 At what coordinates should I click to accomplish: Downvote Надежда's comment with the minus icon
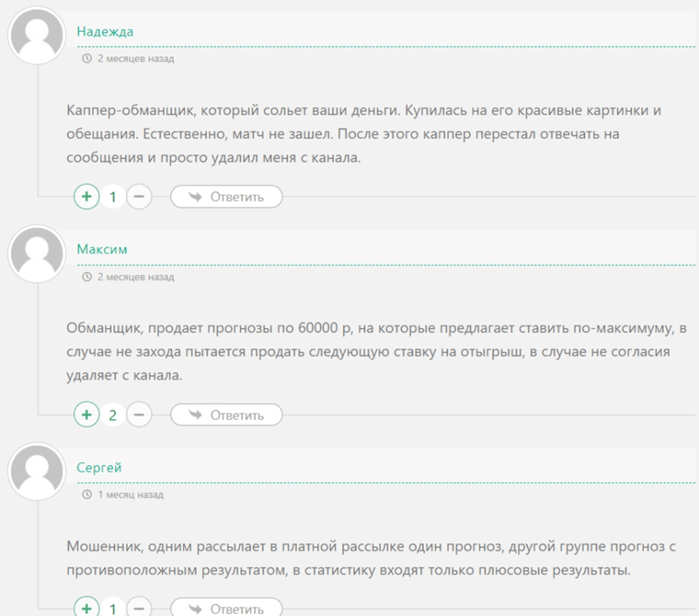point(139,197)
